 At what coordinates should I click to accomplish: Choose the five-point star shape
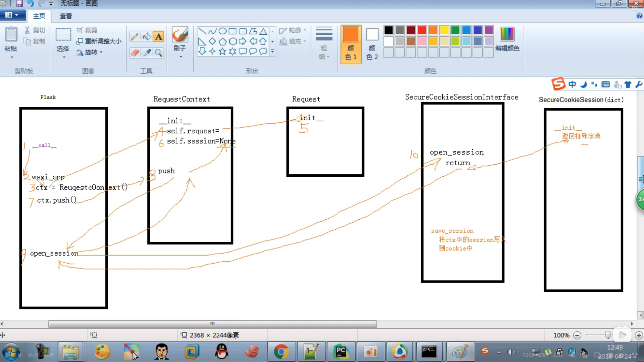[222, 52]
